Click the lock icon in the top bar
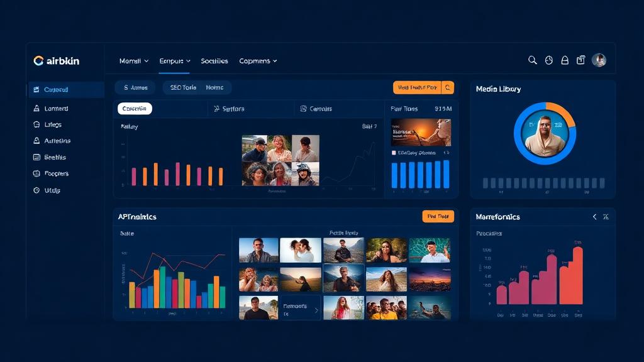This screenshot has width=644, height=362. coord(565,60)
